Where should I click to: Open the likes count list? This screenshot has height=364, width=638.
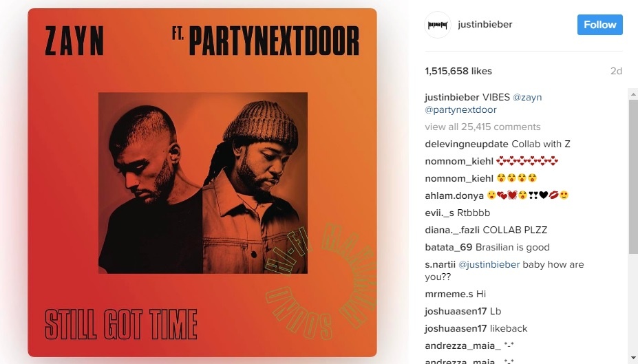coord(458,71)
